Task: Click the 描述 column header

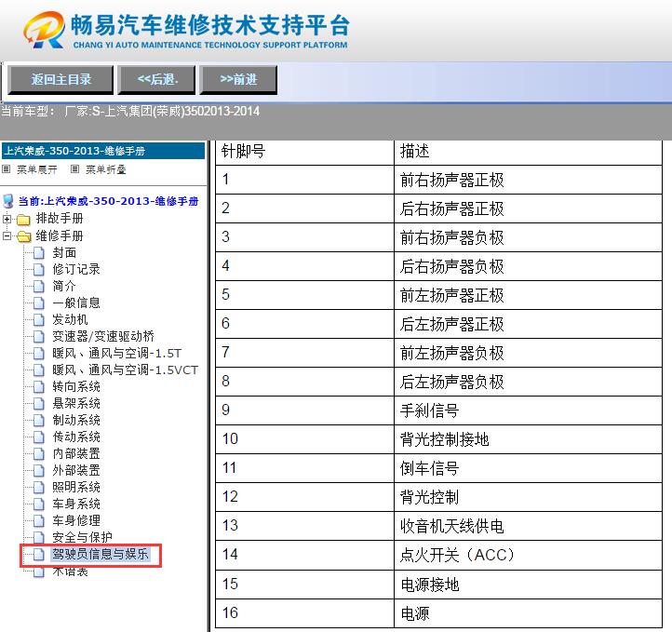Action: pyautogui.click(x=528, y=152)
